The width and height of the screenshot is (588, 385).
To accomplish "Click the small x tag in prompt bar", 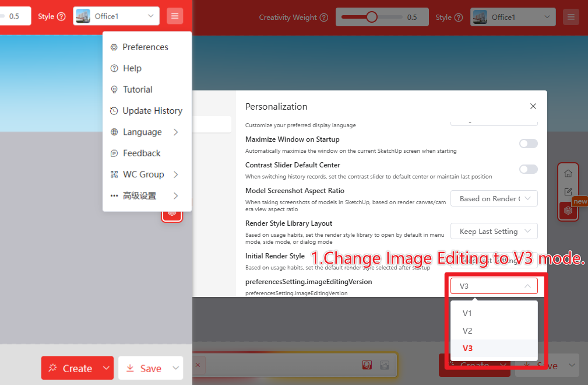I will pos(197,365).
